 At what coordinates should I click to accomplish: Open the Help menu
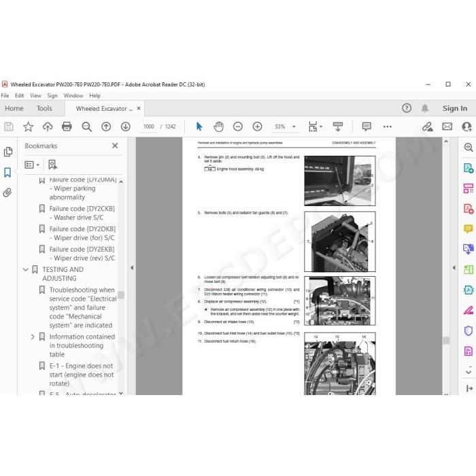pos(95,96)
